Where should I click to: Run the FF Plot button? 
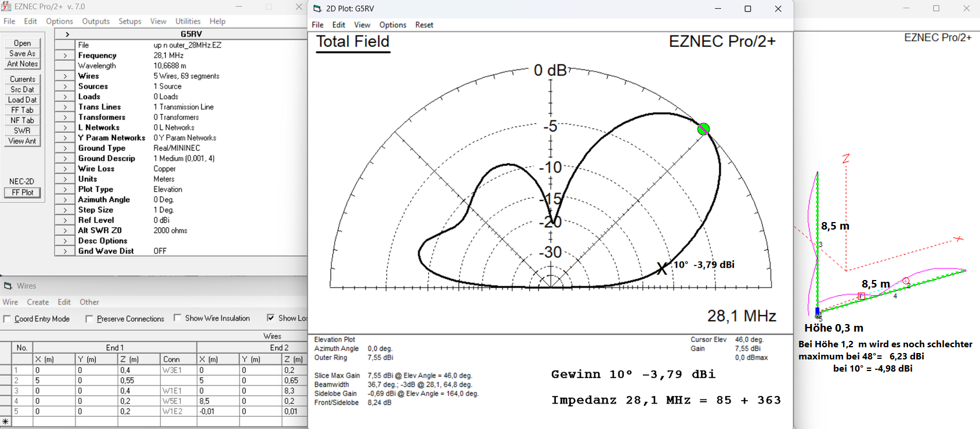[x=23, y=192]
